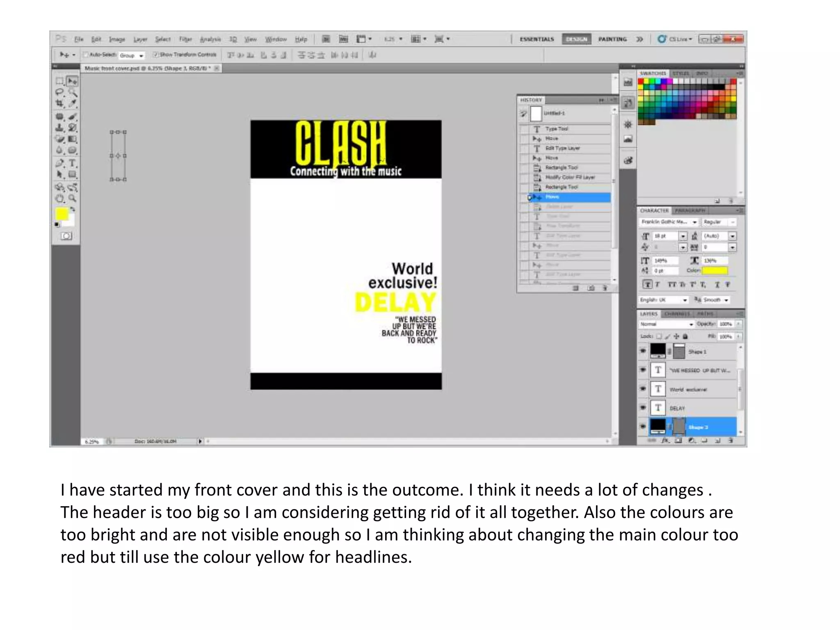Viewport: 840px width, 630px height.
Task: Select the Crop tool
Action: tap(60, 103)
